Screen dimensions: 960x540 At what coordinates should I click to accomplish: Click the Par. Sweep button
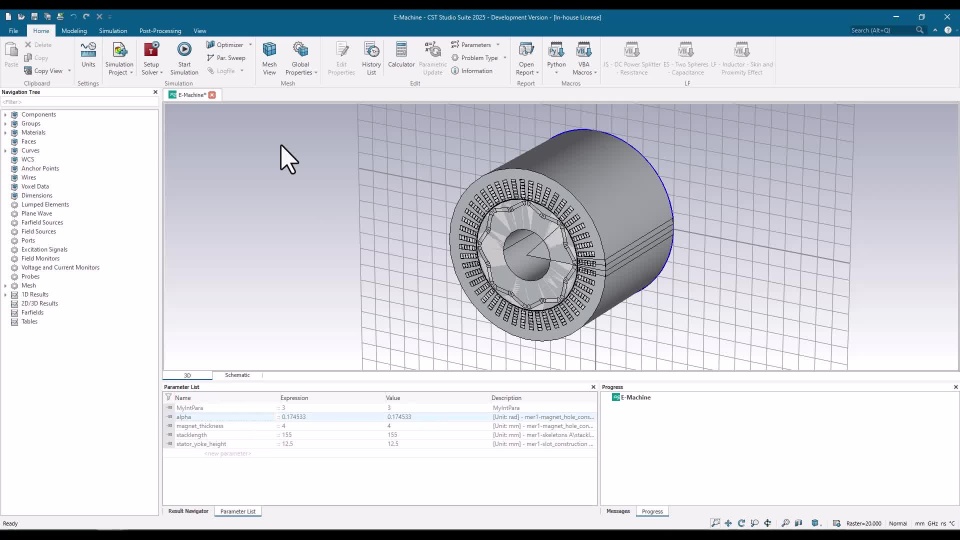pos(226,58)
